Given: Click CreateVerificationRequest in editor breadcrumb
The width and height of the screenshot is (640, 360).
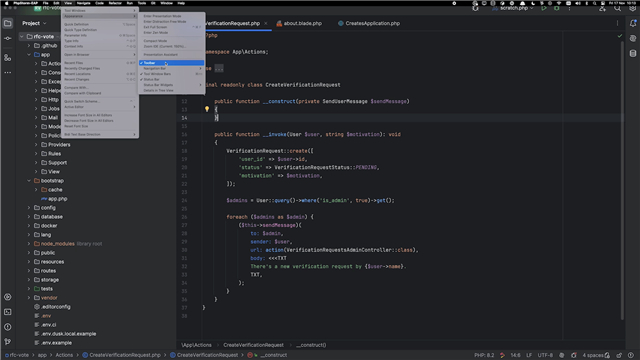Looking at the screenshot, I should tap(253, 345).
